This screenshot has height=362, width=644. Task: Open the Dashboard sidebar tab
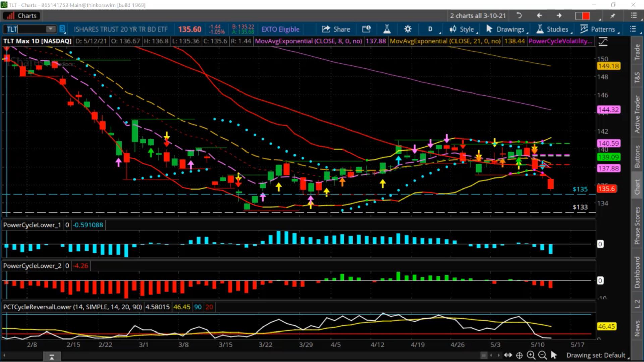[637, 272]
